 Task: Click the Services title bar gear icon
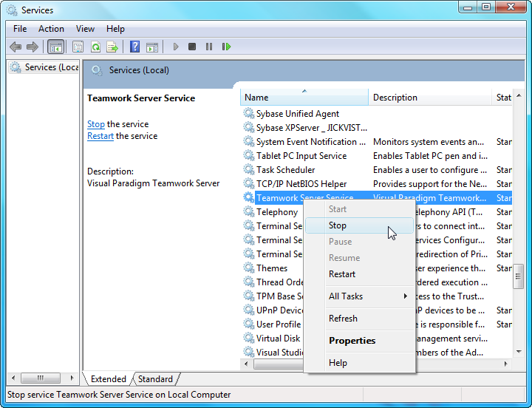13,10
